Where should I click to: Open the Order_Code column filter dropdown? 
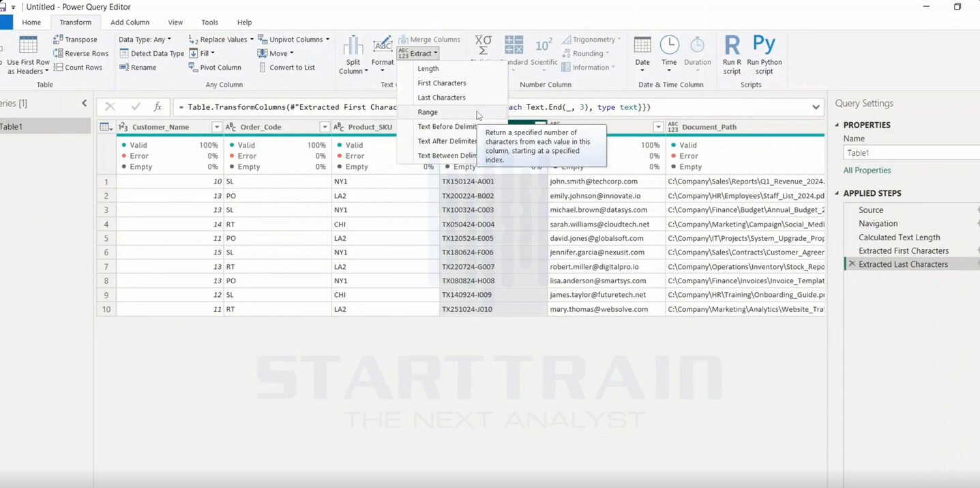[x=325, y=127]
